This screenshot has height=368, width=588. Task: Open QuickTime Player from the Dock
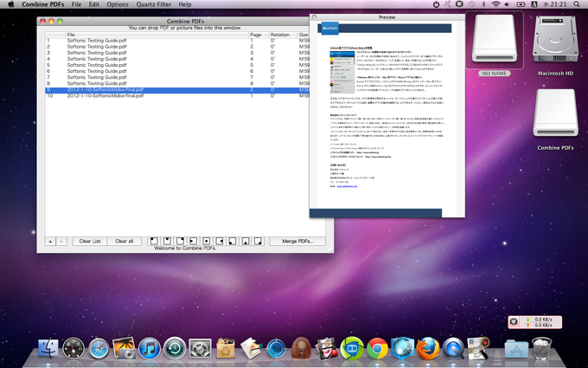(x=453, y=349)
